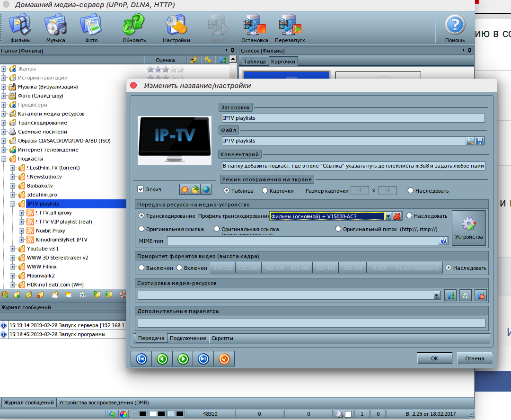Open the Фильмы (Movies) toolbar icon
The width and height of the screenshot is (511, 420).
coord(20,28)
